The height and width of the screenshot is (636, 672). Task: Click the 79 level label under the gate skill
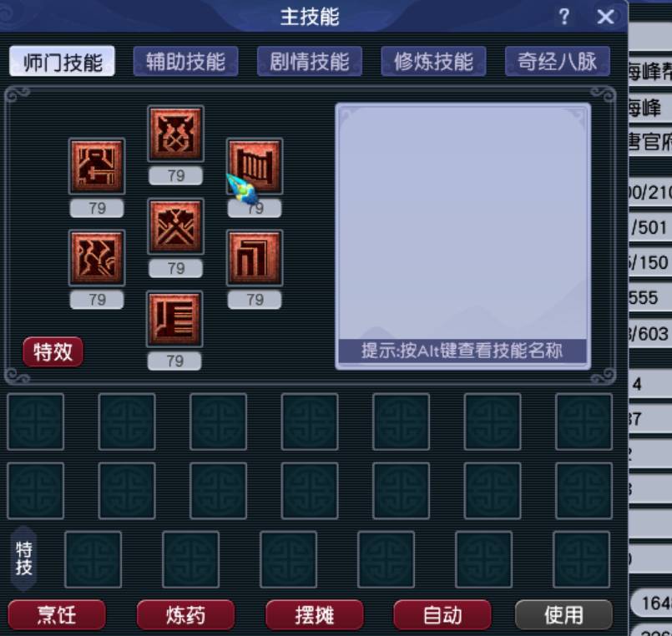(255, 209)
